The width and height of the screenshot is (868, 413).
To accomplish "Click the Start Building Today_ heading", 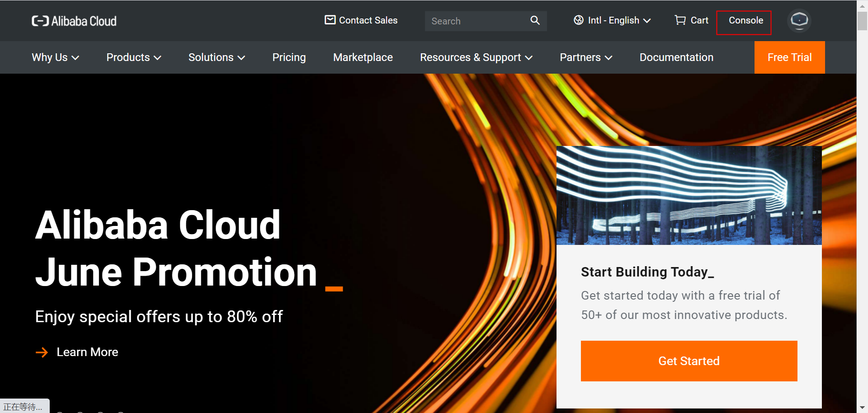I will [647, 272].
